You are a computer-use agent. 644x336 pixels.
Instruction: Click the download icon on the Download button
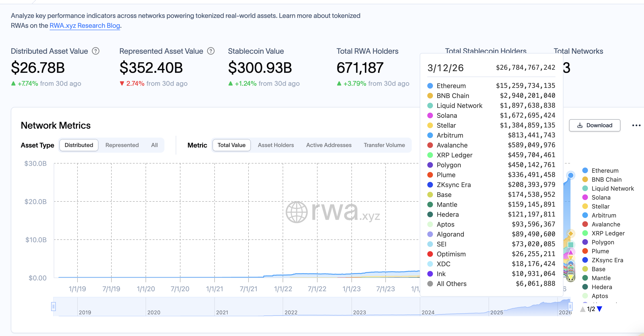click(x=579, y=125)
